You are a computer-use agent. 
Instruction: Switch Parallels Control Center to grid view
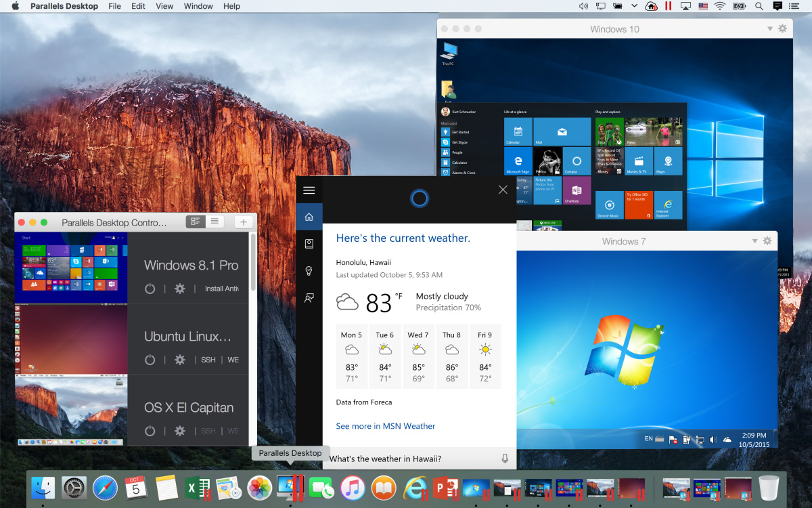(195, 221)
